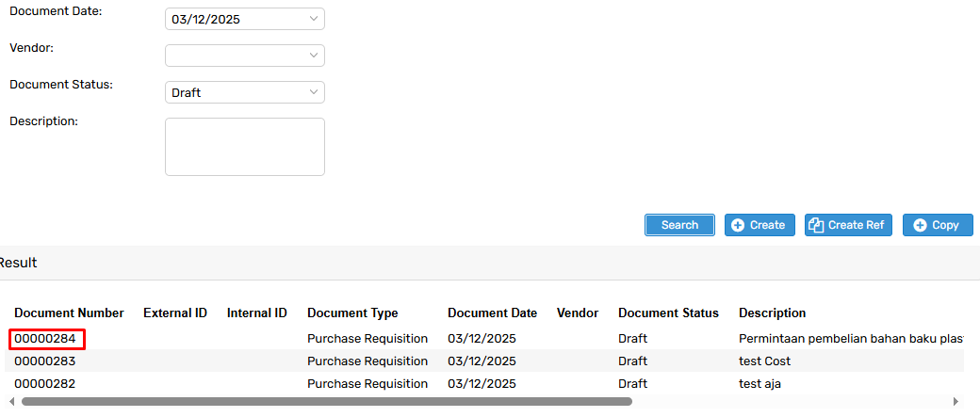Sort by Document Date column header

coord(492,313)
